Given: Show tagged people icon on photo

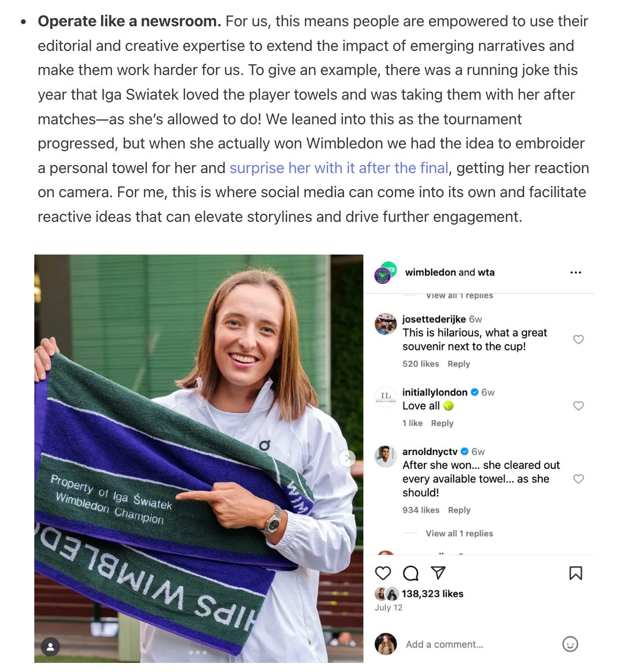Looking at the screenshot, I should [50, 647].
